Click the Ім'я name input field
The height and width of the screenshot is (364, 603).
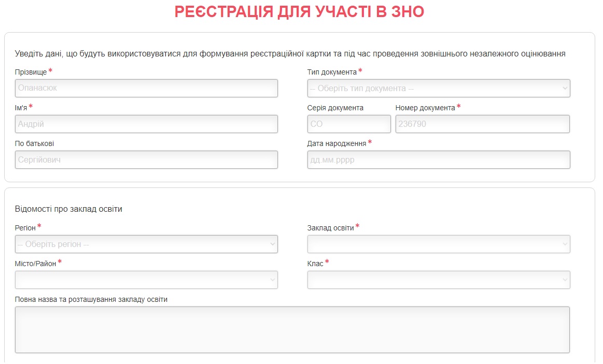(x=145, y=124)
